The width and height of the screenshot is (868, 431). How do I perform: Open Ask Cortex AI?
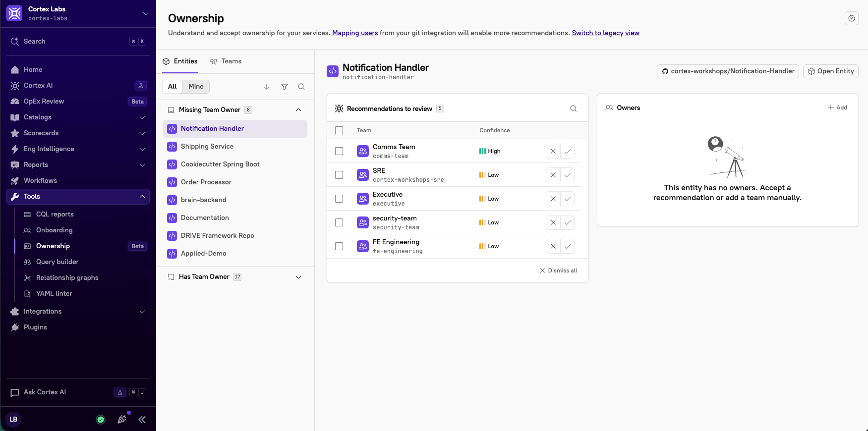[x=78, y=392]
